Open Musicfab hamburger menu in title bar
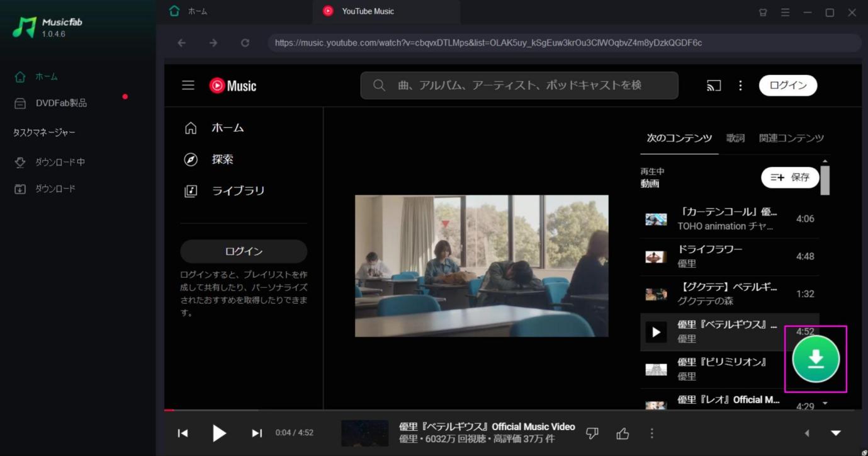868x456 pixels. pos(785,12)
